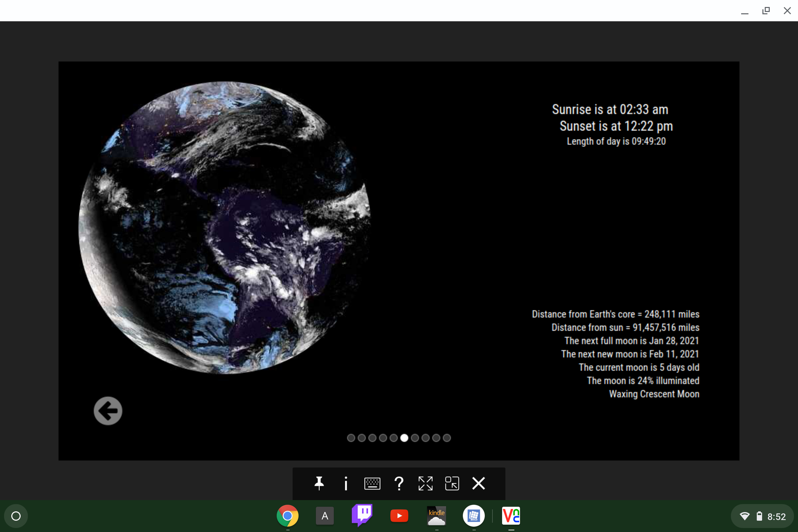Select the first page indicator dot
Screen dimensions: 798x532
tap(351, 438)
